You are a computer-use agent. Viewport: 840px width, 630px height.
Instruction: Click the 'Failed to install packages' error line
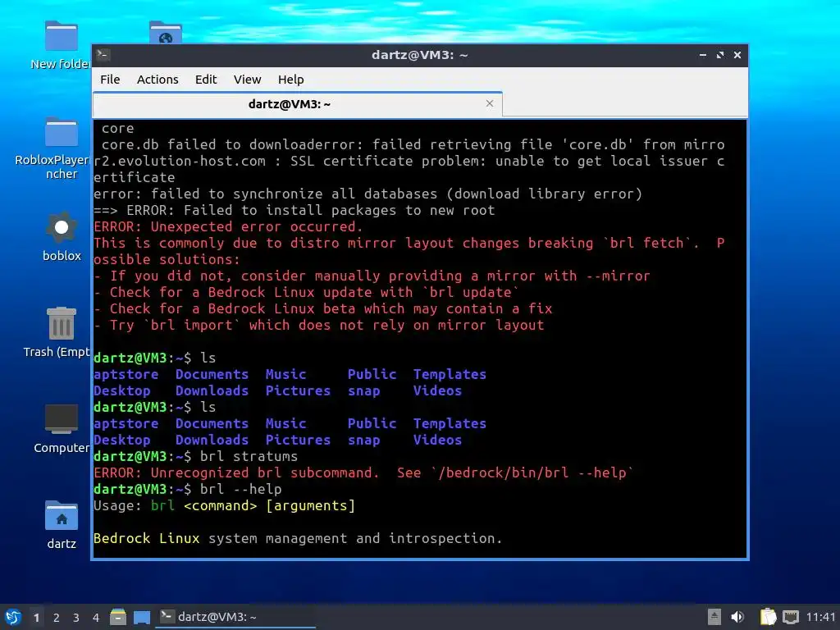click(294, 211)
